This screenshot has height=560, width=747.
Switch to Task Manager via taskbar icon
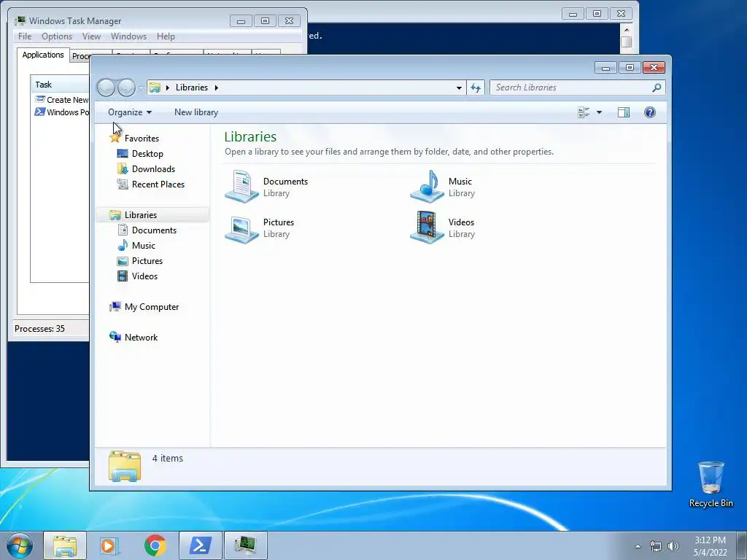pyautogui.click(x=245, y=545)
